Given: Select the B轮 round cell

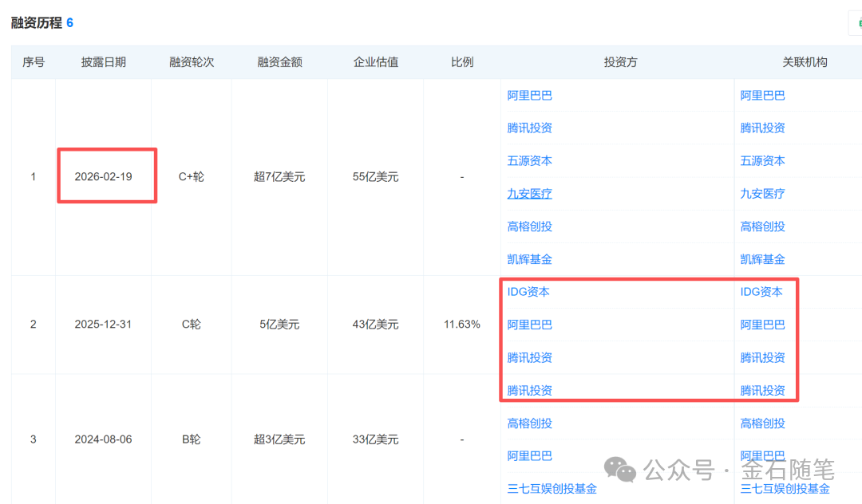Looking at the screenshot, I should tap(192, 439).
